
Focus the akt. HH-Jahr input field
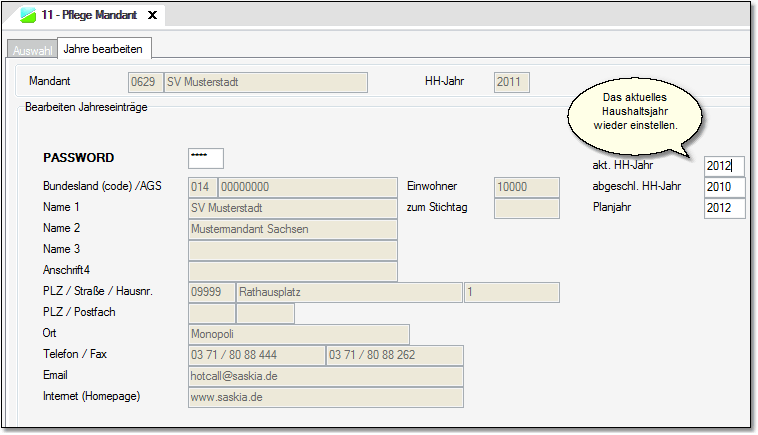(x=724, y=166)
